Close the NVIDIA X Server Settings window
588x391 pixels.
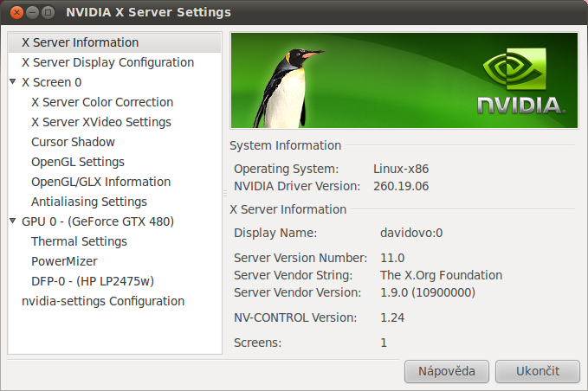coord(16,12)
